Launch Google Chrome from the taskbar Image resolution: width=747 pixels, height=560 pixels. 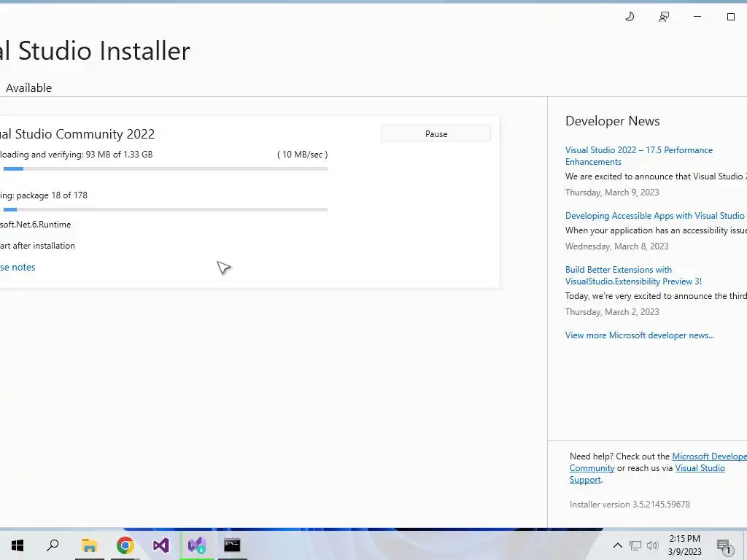(125, 545)
